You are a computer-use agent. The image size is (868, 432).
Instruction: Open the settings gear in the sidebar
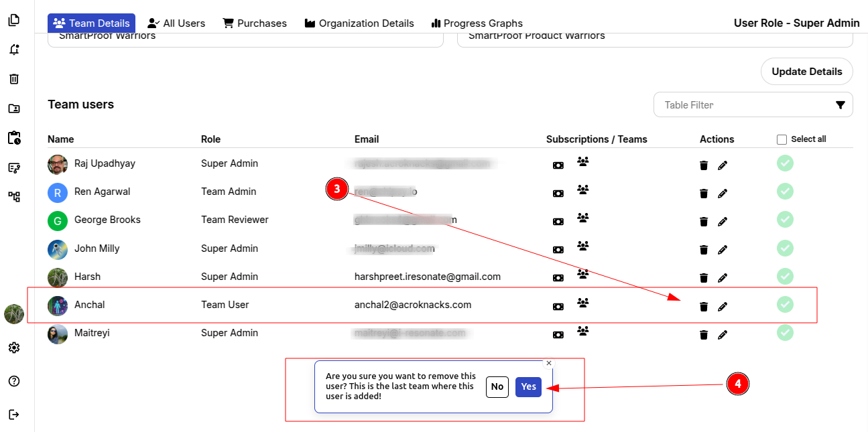tap(14, 348)
